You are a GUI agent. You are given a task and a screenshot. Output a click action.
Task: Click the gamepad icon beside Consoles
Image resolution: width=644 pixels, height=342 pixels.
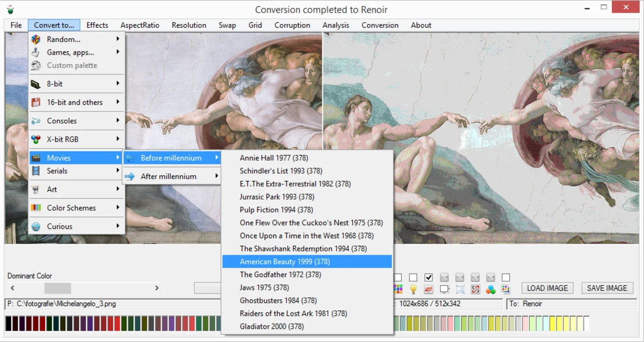[36, 121]
